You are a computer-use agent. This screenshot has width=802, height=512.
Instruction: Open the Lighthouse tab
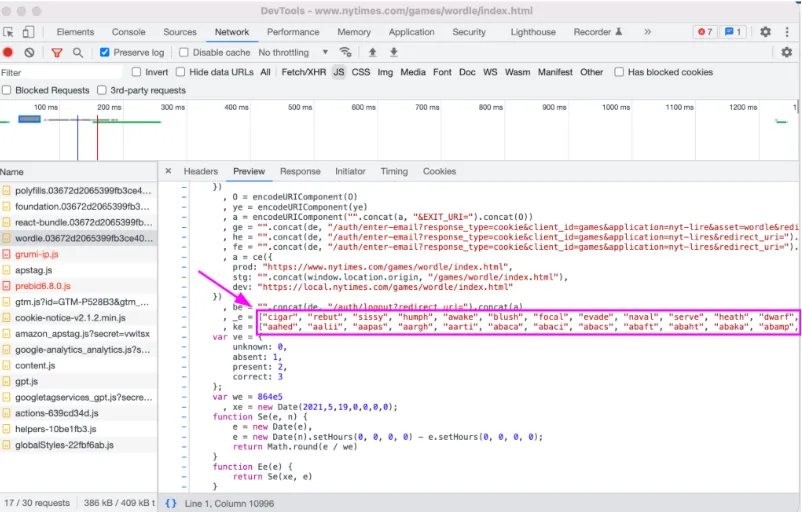[x=533, y=32]
